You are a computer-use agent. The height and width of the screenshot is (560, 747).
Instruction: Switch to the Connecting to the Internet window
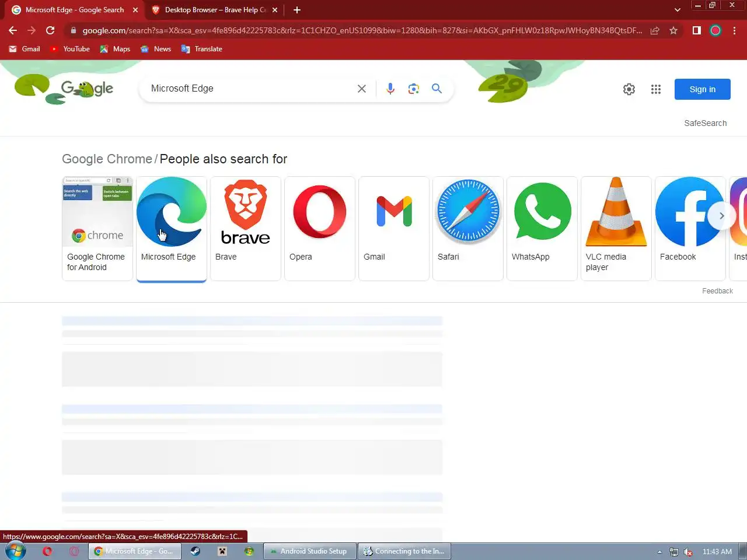(x=404, y=551)
